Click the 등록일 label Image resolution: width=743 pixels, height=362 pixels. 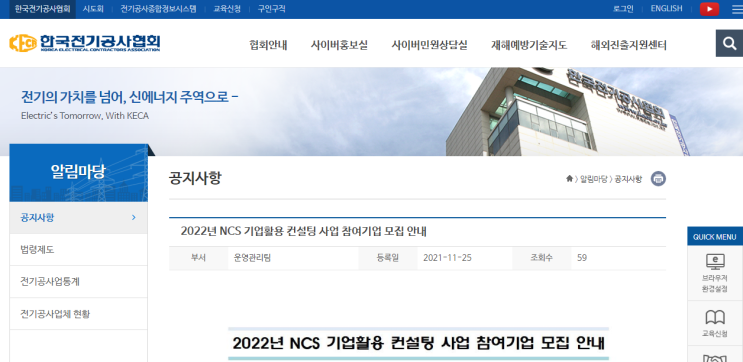[x=388, y=258]
